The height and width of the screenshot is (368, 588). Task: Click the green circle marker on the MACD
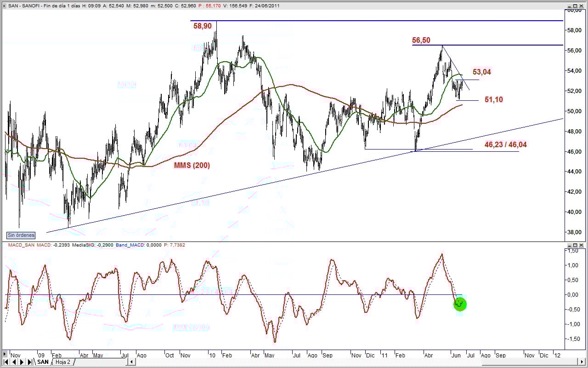460,304
